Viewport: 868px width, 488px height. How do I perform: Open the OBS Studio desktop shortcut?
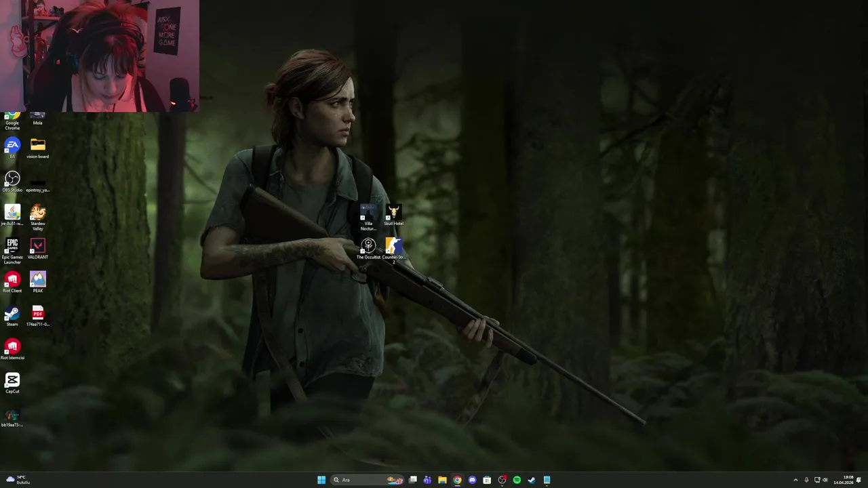click(12, 182)
